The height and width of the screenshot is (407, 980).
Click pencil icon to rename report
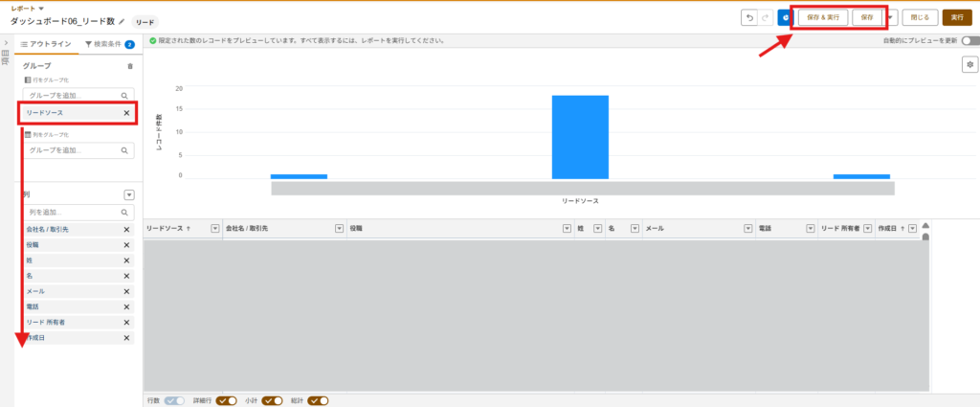pos(122,20)
